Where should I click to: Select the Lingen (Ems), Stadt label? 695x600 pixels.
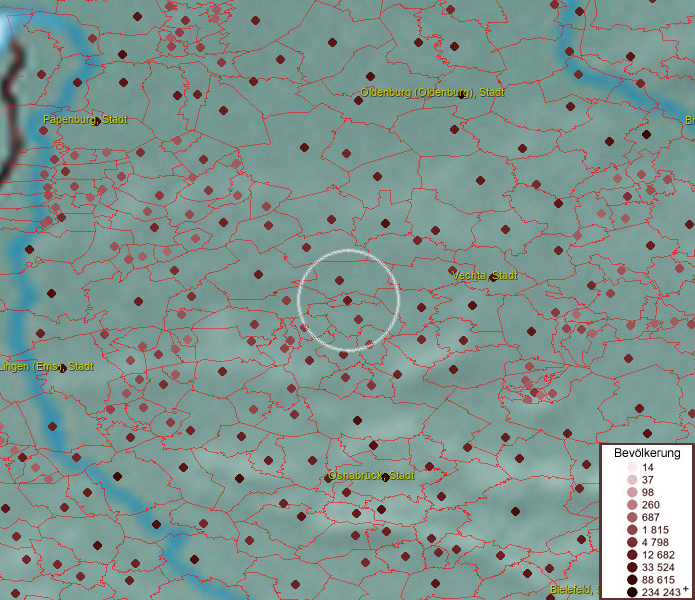point(47,366)
